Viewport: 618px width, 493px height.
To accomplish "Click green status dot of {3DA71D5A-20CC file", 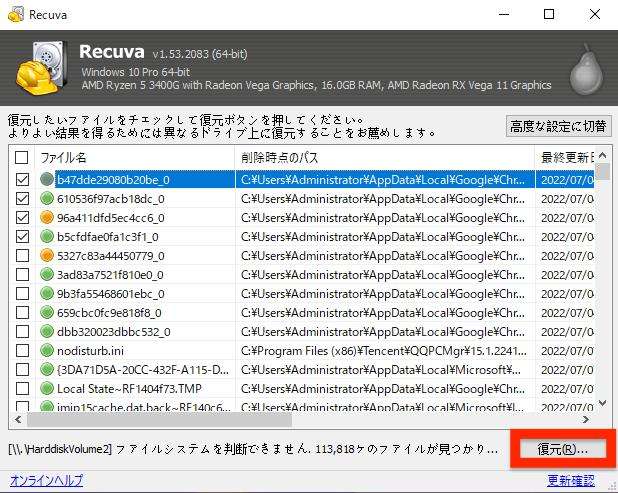I will pos(47,370).
